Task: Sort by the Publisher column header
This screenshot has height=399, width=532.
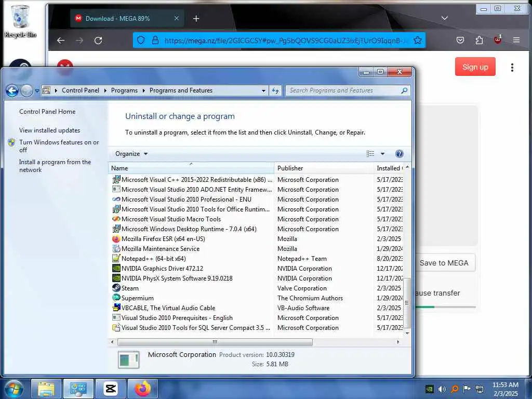Action: [324, 168]
